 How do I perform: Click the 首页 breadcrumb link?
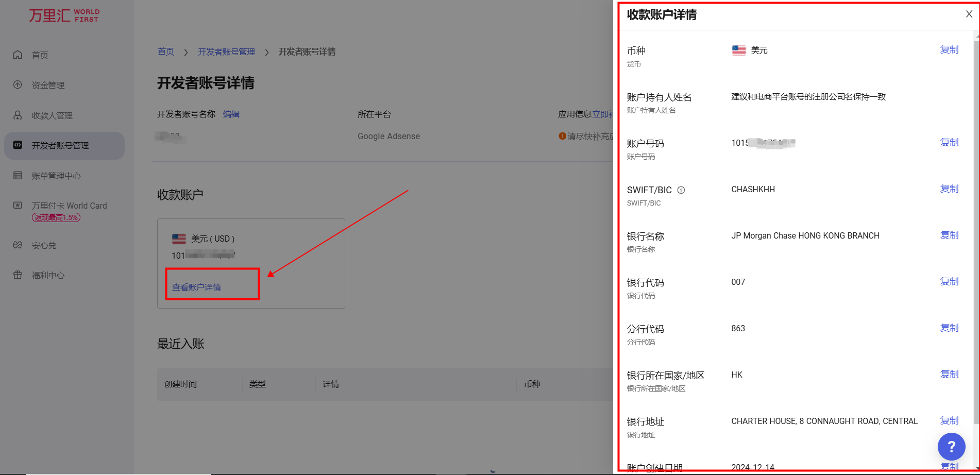[166, 52]
